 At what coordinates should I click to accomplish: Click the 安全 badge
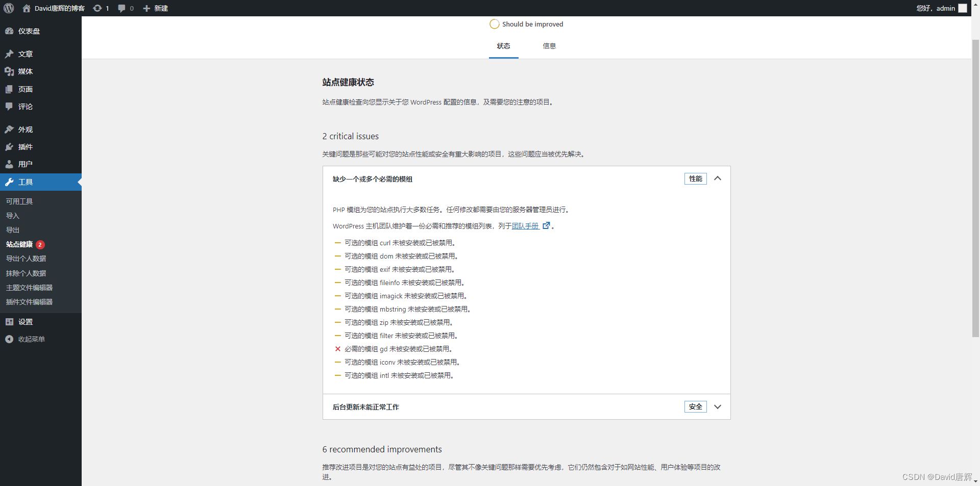click(x=695, y=406)
